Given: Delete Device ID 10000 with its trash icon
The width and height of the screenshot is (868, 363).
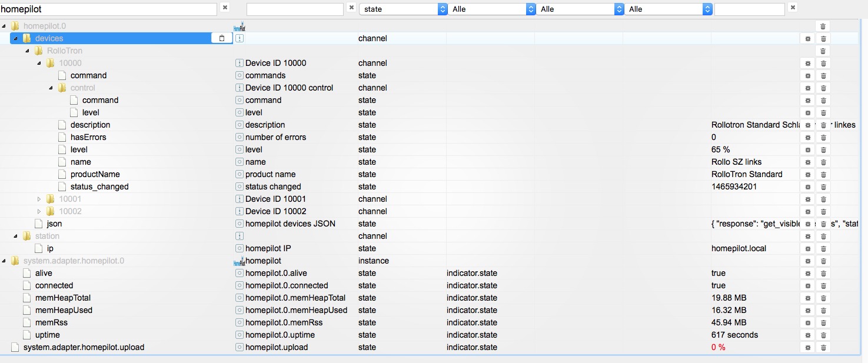Looking at the screenshot, I should (x=823, y=63).
